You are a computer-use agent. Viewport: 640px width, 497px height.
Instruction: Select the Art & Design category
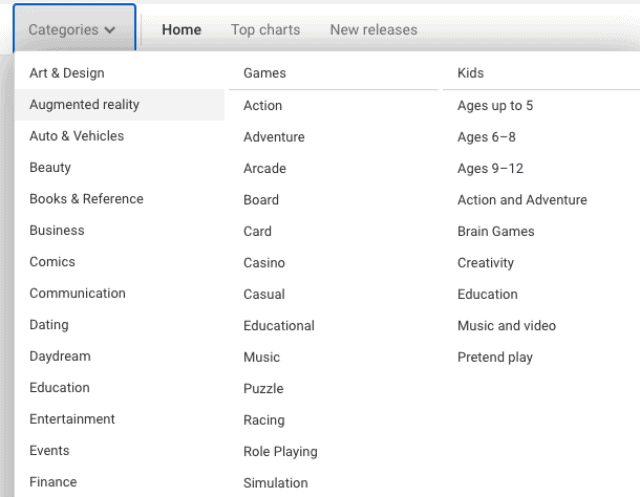pos(67,73)
